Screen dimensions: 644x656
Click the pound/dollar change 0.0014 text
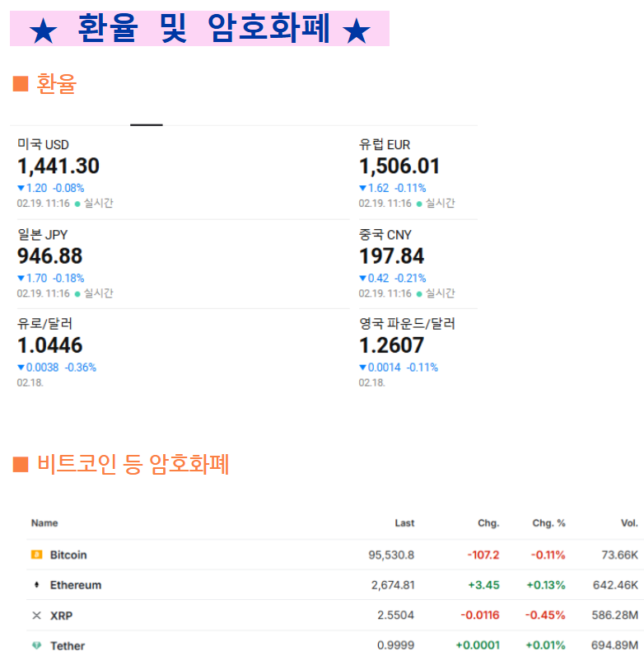pyautogui.click(x=385, y=368)
